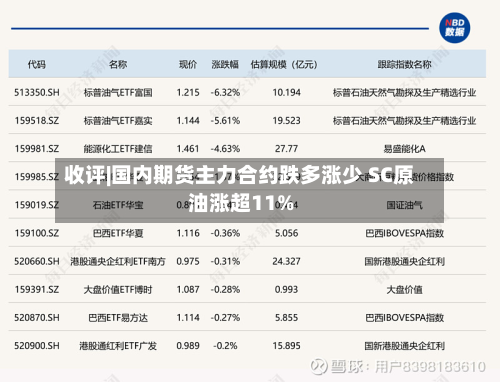Viewport: 500px width, 382px height.
Task: Select the 涨跌幅 column header
Action: (225, 64)
